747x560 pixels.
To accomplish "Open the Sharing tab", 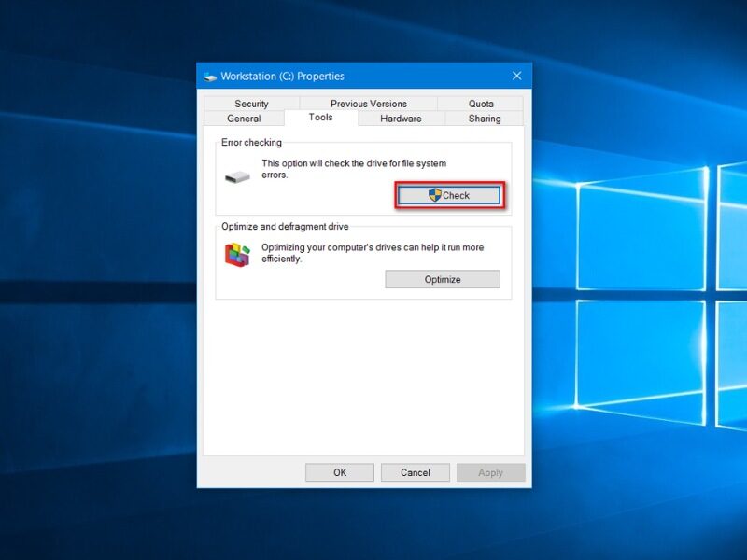I will [x=484, y=119].
